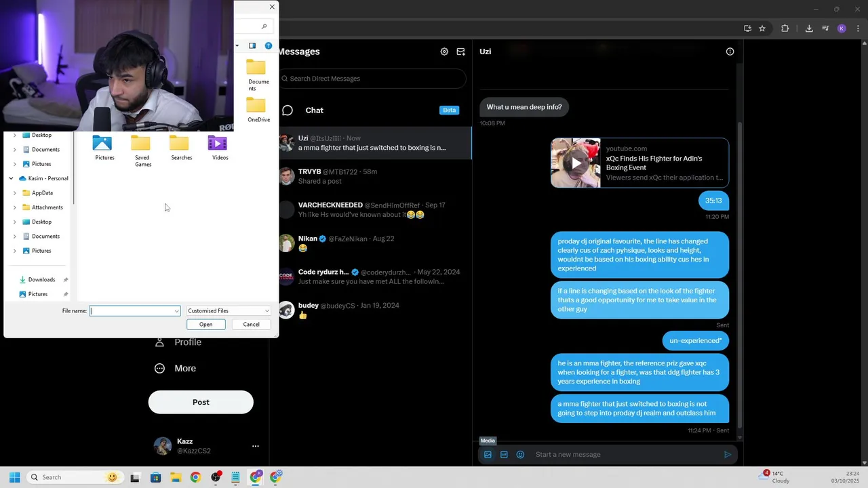868x488 pixels.
Task: Click the new message envelope icon
Action: tap(461, 52)
